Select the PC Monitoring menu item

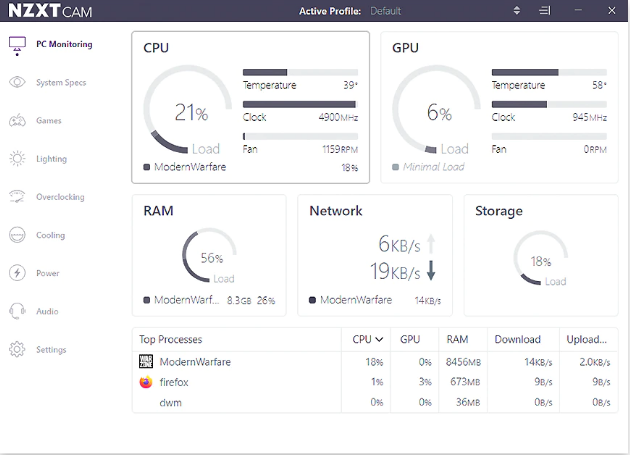click(x=63, y=45)
